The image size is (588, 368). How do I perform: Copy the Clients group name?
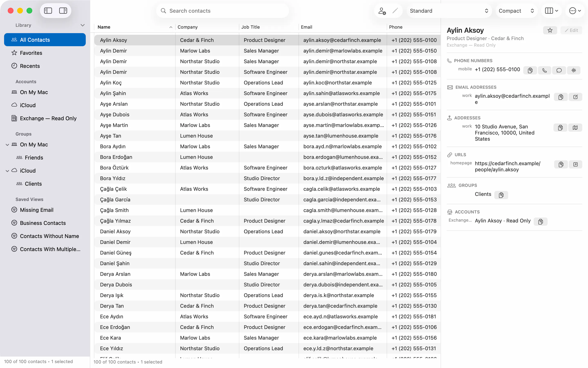(501, 195)
